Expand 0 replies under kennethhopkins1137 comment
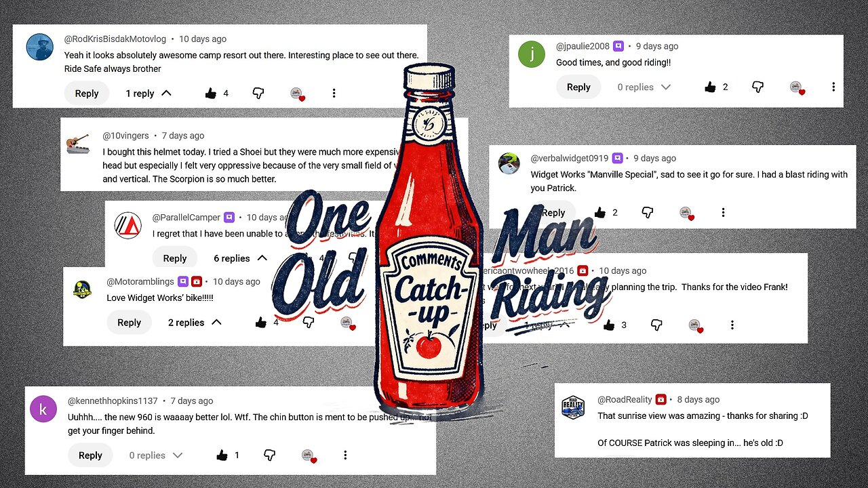Viewport: 868px width, 488px height. coord(156,455)
